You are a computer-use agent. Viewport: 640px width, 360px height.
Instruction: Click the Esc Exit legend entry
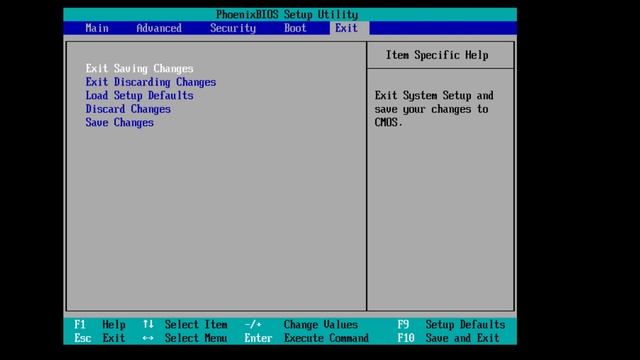pos(100,338)
